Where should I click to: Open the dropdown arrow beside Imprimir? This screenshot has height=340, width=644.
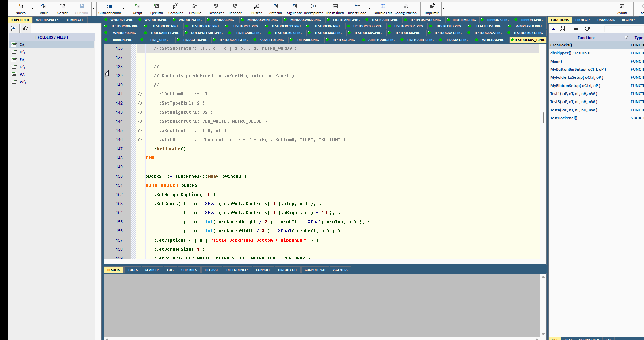(444, 8)
